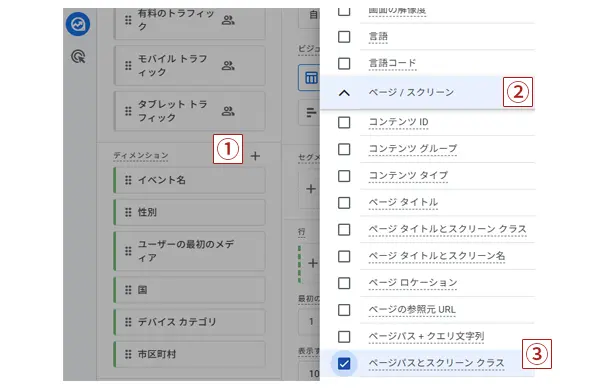Image resolution: width=600 pixels, height=388 pixels.
Task: Select the 市区町村 dimension
Action: 189,354
